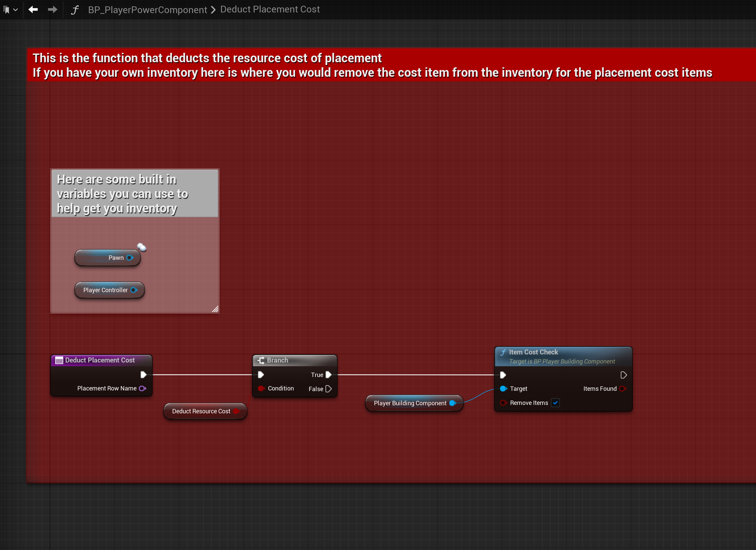Click the Branch Condition input pin
Image resolution: width=756 pixels, height=550 pixels.
tap(261, 388)
